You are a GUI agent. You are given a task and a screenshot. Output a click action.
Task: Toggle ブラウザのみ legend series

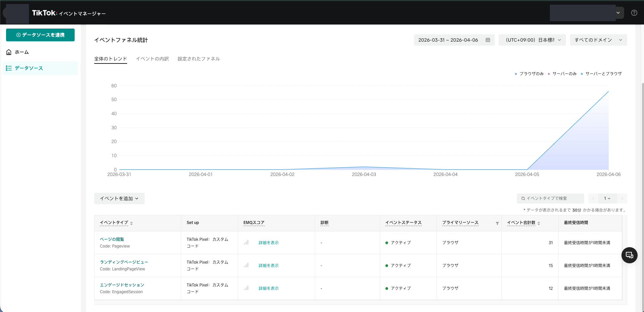529,74
